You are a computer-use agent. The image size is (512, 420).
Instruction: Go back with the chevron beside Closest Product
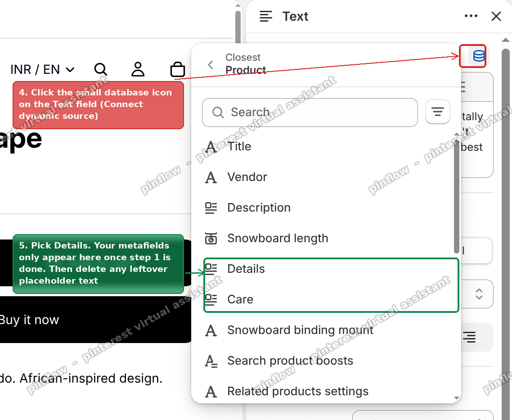(211, 64)
